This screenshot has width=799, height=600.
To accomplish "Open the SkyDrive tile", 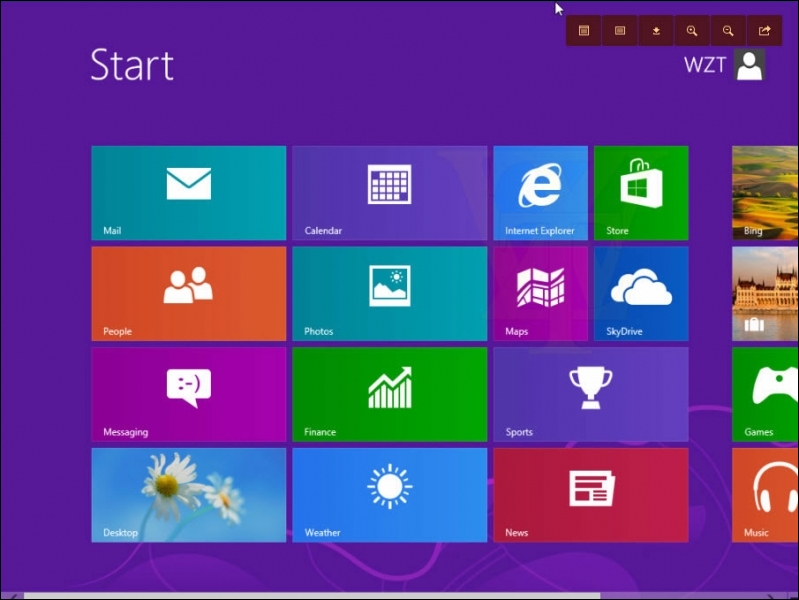I will click(x=641, y=294).
